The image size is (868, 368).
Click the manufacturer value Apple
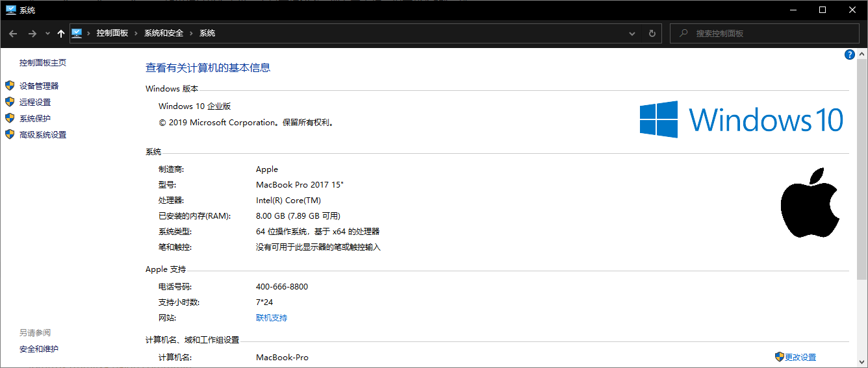tap(267, 169)
